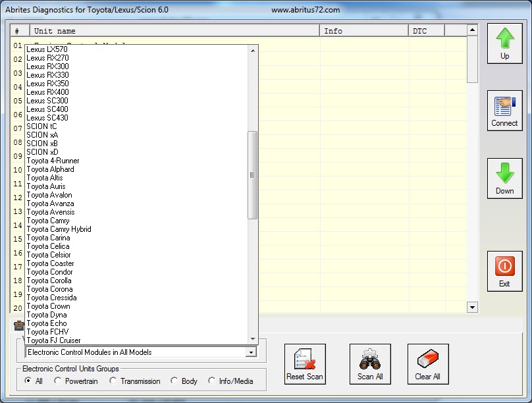Click the # column header
The height and width of the screenshot is (403, 532).
click(x=20, y=31)
